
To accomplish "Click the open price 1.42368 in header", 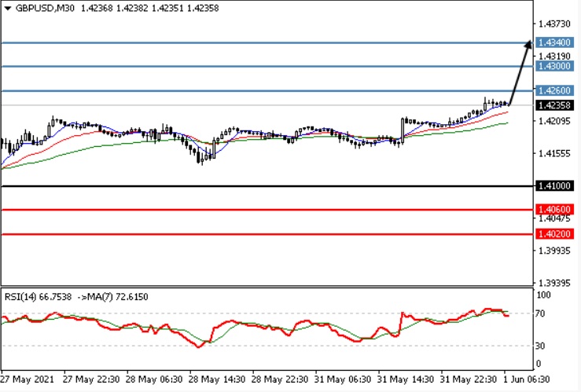I will [97, 8].
